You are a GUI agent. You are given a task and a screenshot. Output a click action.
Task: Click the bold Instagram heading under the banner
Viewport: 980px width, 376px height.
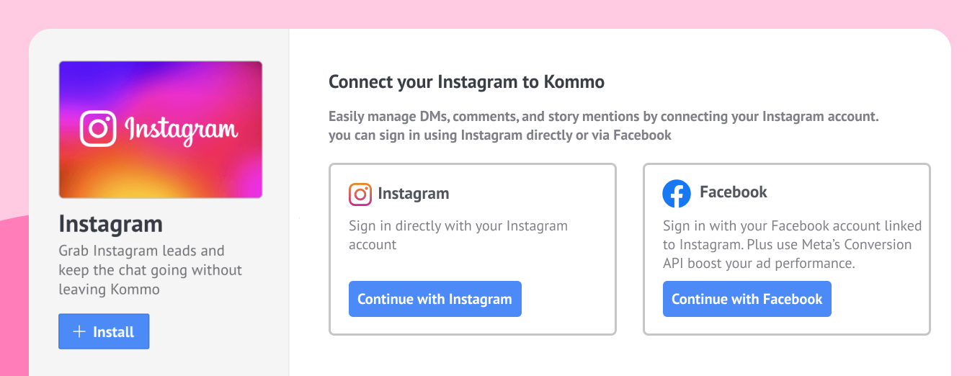(110, 224)
